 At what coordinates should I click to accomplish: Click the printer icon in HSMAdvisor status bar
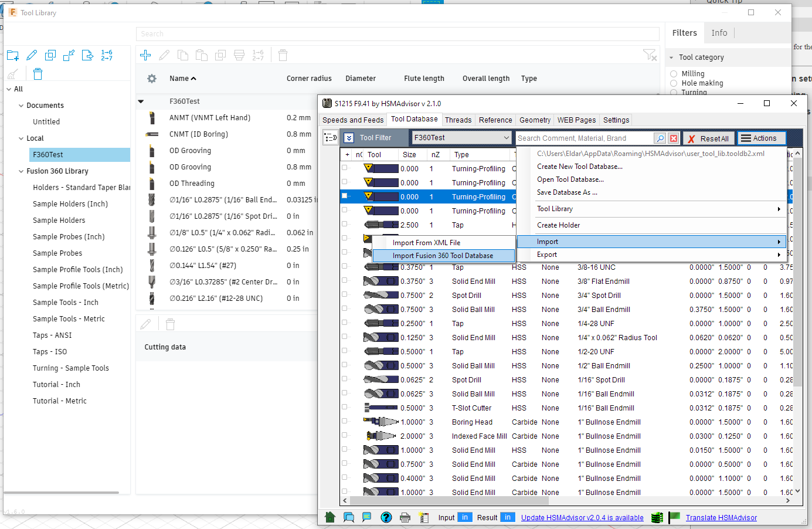[x=405, y=517]
